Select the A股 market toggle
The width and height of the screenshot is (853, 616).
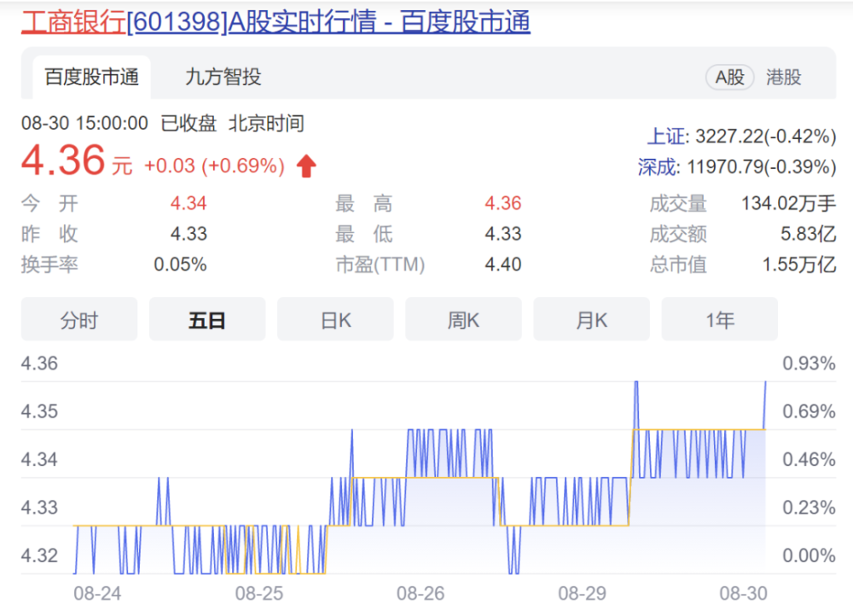[729, 78]
